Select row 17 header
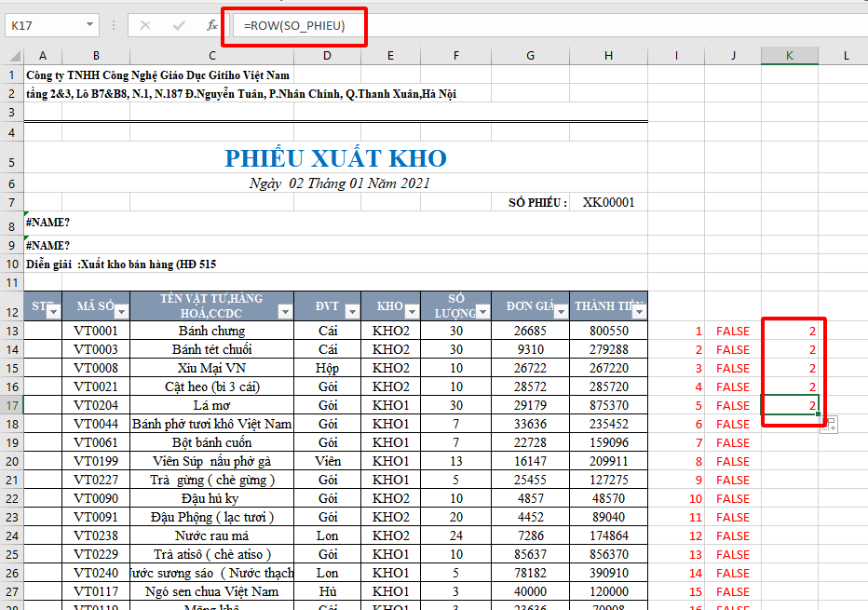Image resolution: width=868 pixels, height=610 pixels. [11, 406]
